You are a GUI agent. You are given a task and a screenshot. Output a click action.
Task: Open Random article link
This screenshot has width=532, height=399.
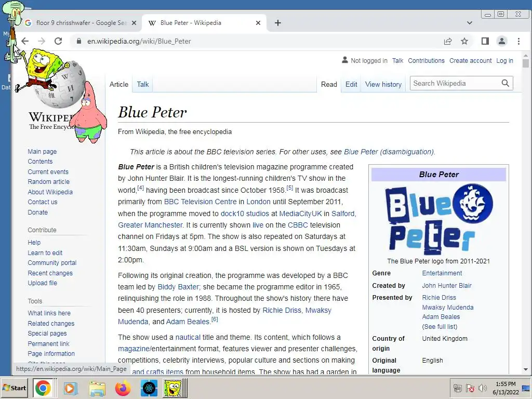48,181
